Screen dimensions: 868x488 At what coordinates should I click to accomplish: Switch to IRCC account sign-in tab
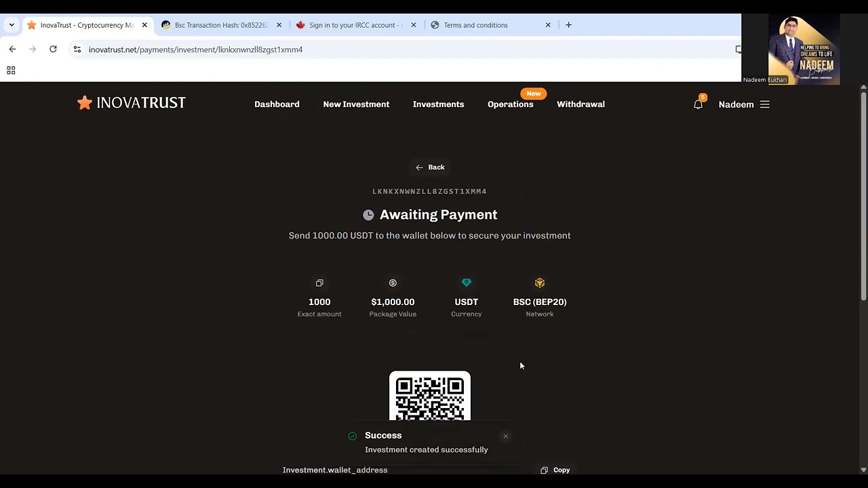355,25
